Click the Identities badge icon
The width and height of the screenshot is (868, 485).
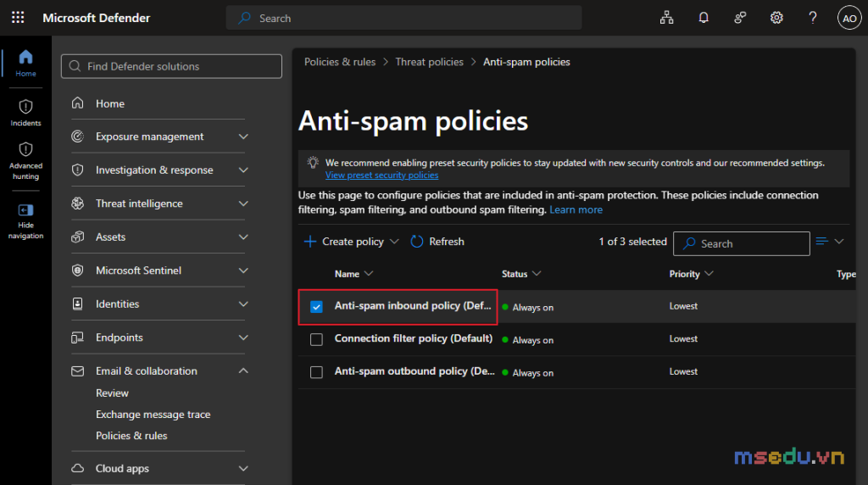click(77, 304)
